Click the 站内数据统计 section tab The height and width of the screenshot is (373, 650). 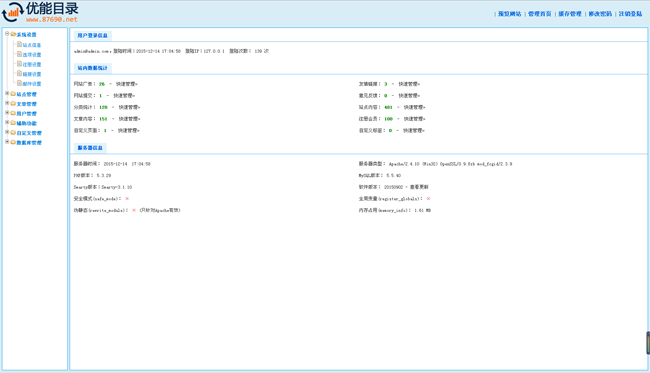point(92,68)
